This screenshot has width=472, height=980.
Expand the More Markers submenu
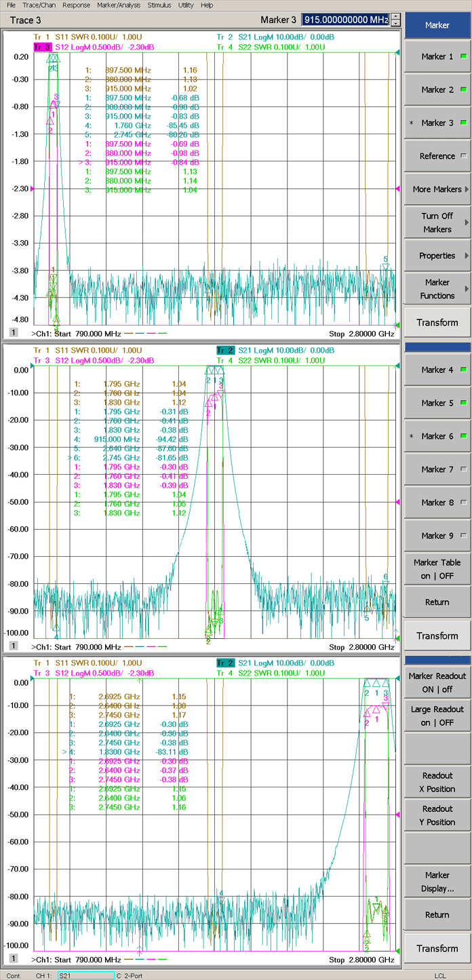coord(437,189)
